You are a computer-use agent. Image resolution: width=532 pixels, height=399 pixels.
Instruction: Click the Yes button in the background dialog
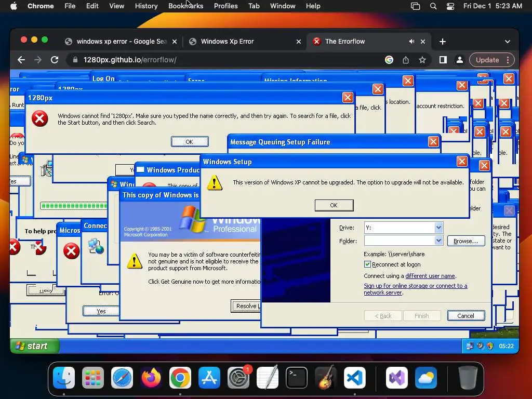click(101, 311)
